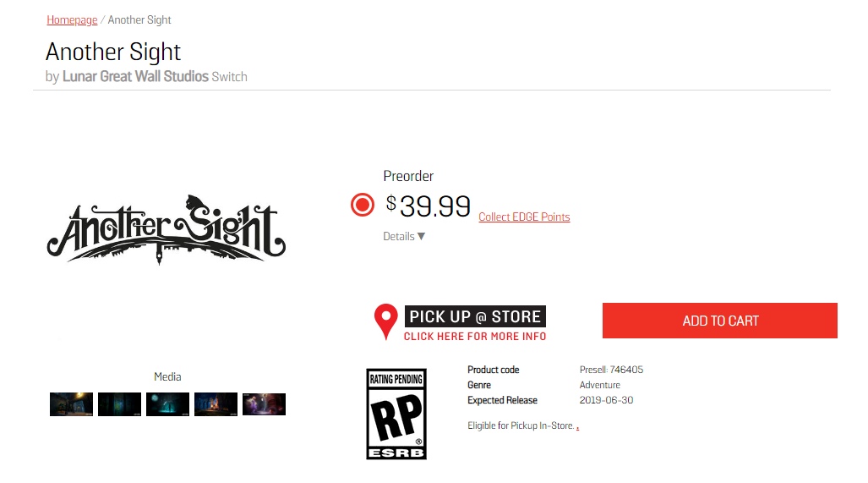868x483 pixels.
Task: Click the Another Sight logo image
Action: 166,229
